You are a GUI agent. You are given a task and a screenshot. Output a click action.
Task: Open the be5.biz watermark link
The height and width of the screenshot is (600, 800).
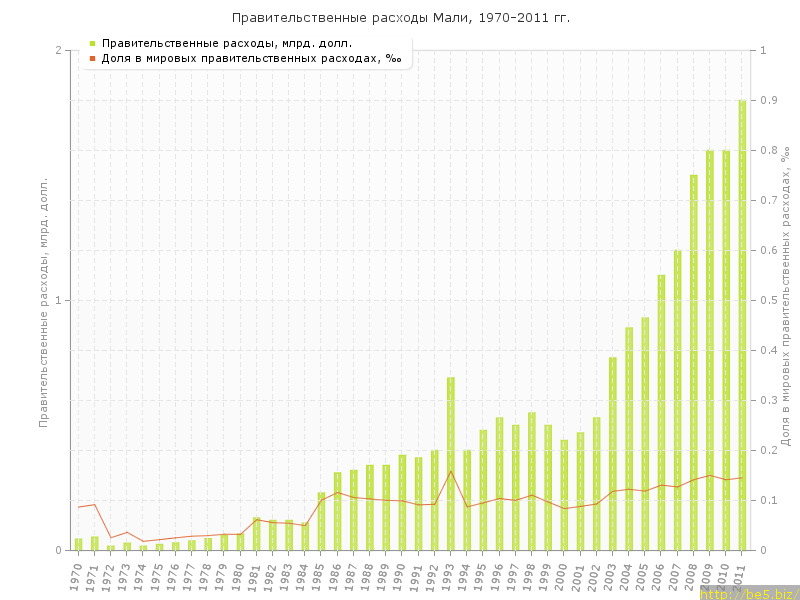(749, 594)
